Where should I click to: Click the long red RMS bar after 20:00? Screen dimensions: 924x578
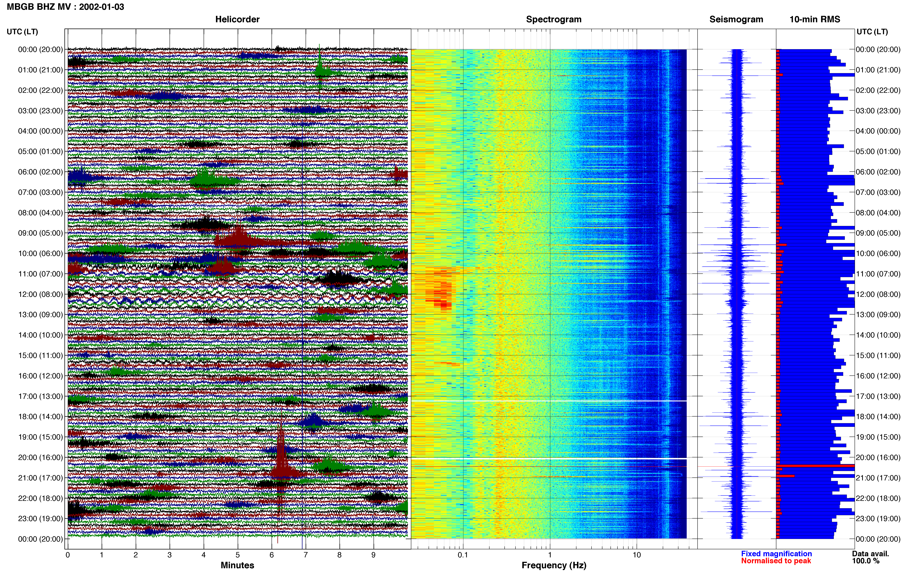click(816, 466)
